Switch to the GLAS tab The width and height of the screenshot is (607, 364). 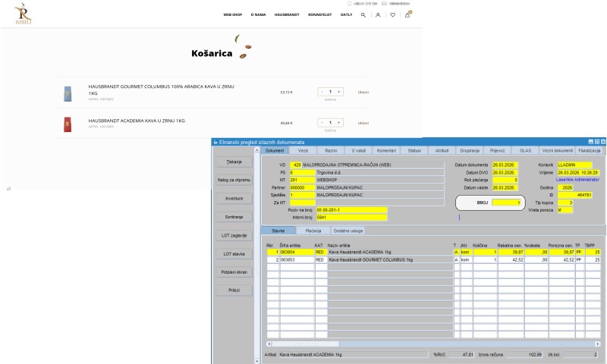525,150
